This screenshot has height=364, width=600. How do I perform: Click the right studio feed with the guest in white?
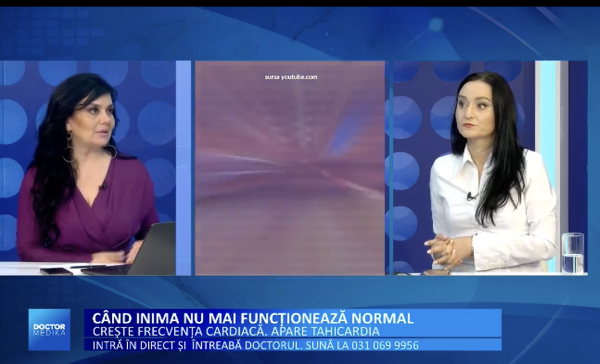click(x=490, y=168)
